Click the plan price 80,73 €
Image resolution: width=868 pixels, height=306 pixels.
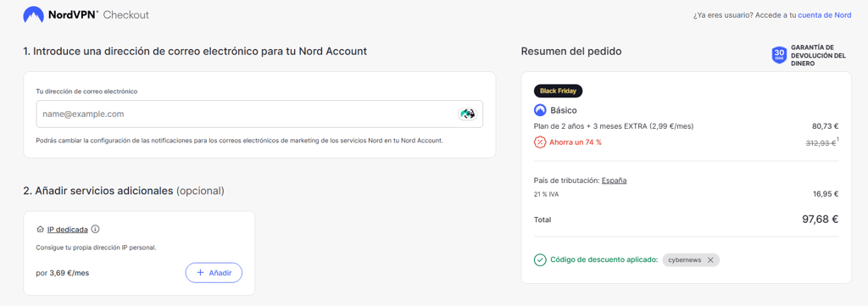pos(825,126)
